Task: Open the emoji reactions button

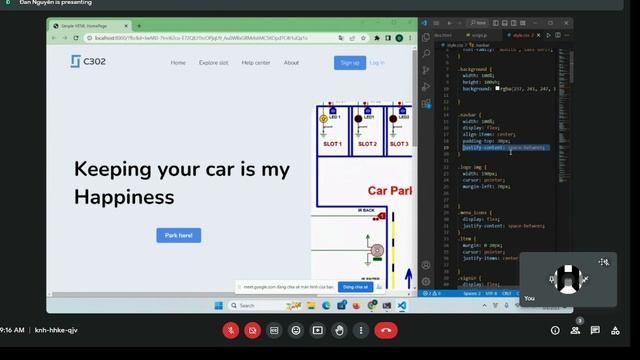Action: click(x=296, y=330)
